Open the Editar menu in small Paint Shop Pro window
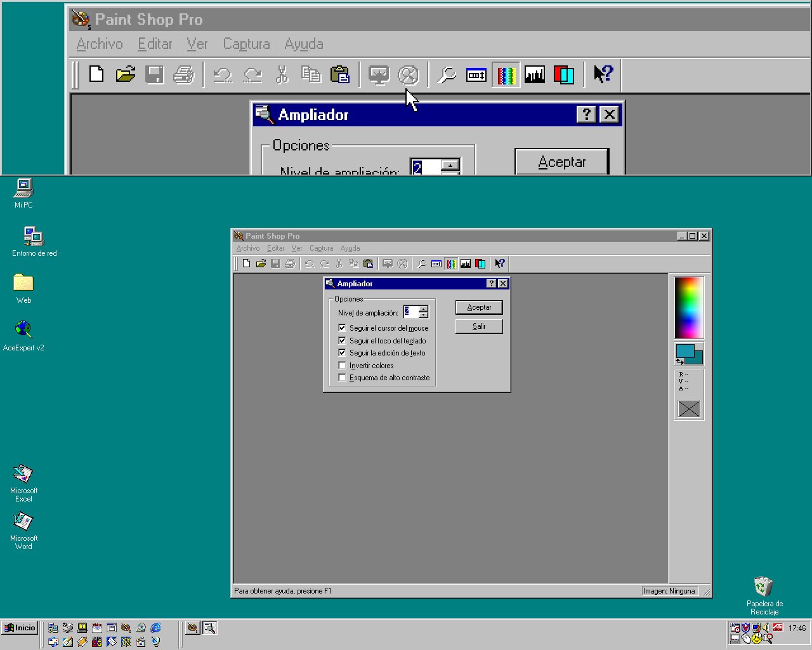Viewport: 812px width, 650px height. click(x=275, y=248)
